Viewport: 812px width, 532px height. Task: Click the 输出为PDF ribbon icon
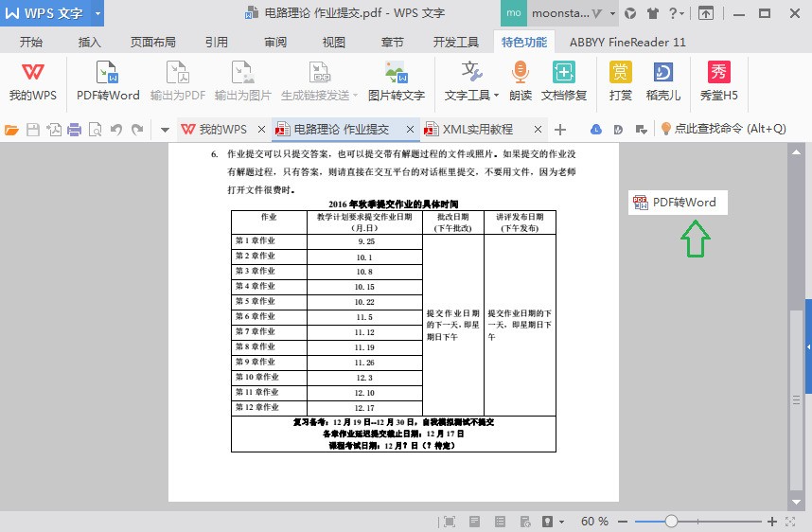tap(178, 81)
